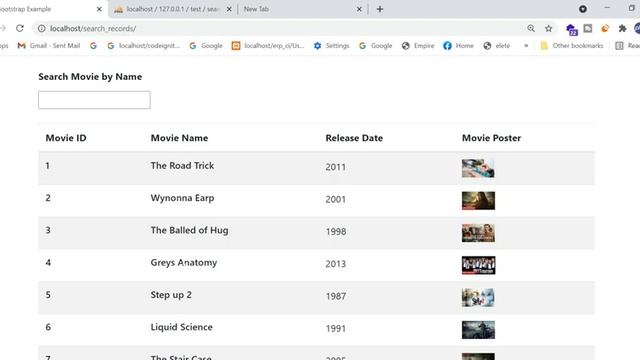640x360 pixels.
Task: Open the Other bookmarks folder
Action: (571, 46)
